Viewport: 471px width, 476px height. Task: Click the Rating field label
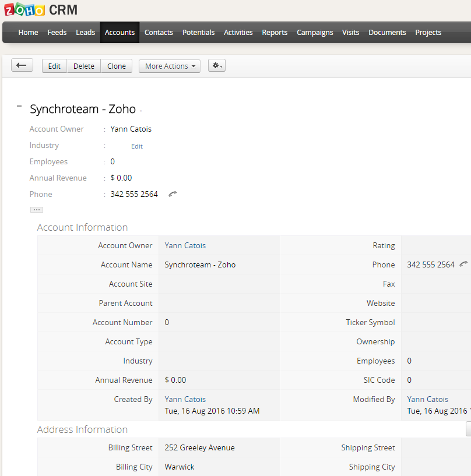click(x=384, y=246)
